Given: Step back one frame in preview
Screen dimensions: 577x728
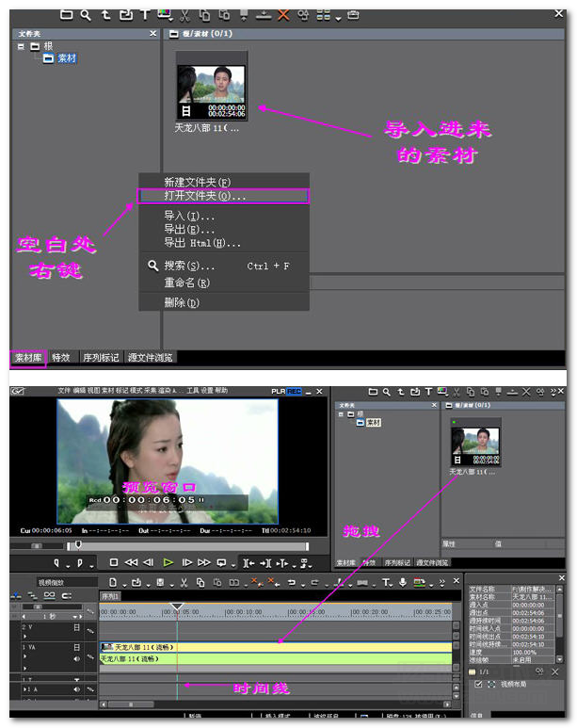Looking at the screenshot, I should pos(148,562).
